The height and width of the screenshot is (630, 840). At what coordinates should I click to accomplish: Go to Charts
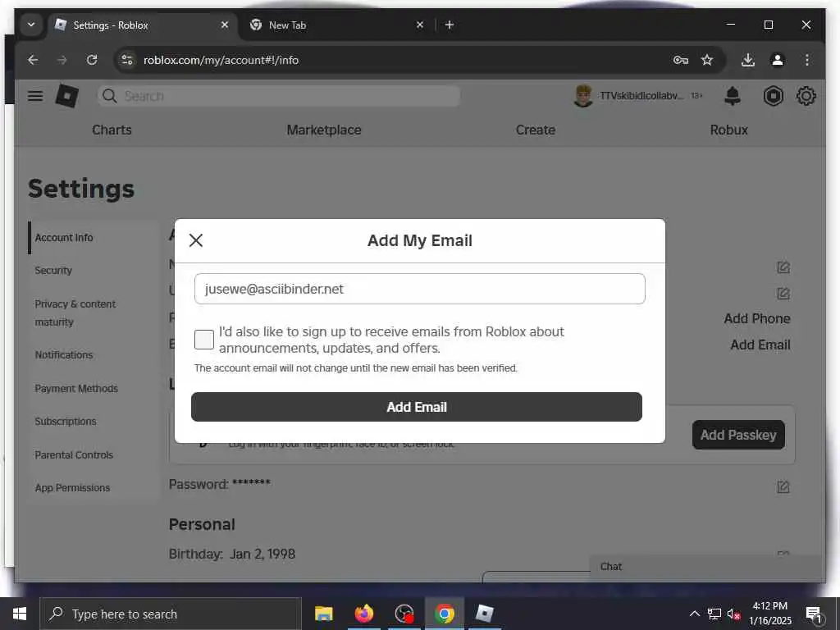(112, 130)
